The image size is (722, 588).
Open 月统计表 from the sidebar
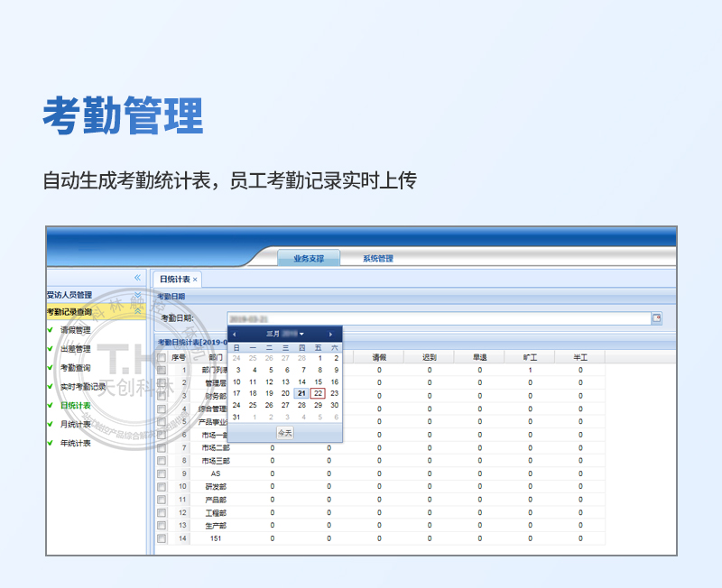tap(76, 424)
